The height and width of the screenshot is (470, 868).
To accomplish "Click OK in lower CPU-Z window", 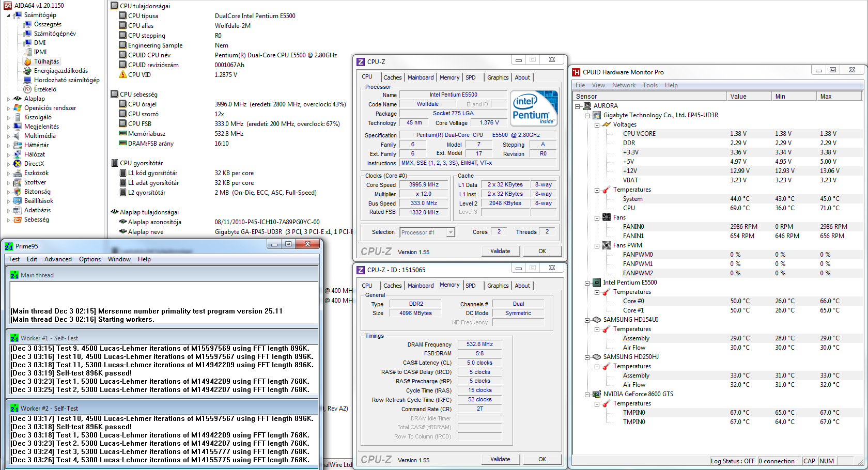I will (x=542, y=459).
